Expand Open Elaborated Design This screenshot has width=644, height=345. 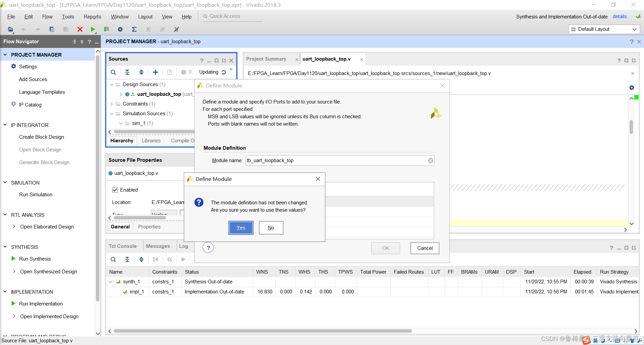[14, 227]
